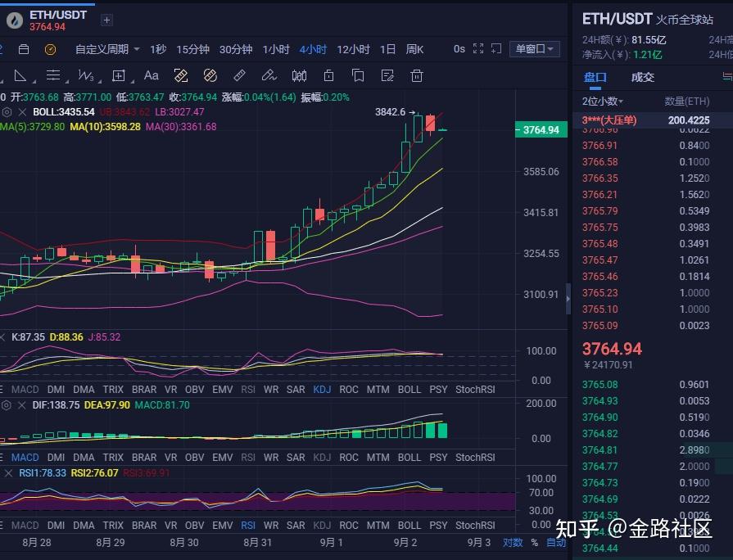Screen dimensions: 733x560
Task: Select the rectangle shape drawing tool
Action: (x=119, y=75)
